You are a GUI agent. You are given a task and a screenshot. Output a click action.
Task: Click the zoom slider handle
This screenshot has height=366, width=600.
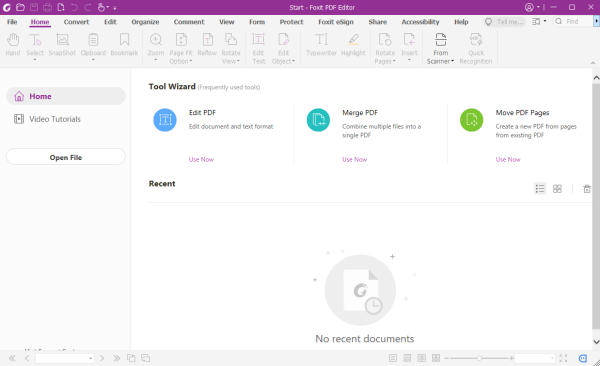[x=479, y=358]
